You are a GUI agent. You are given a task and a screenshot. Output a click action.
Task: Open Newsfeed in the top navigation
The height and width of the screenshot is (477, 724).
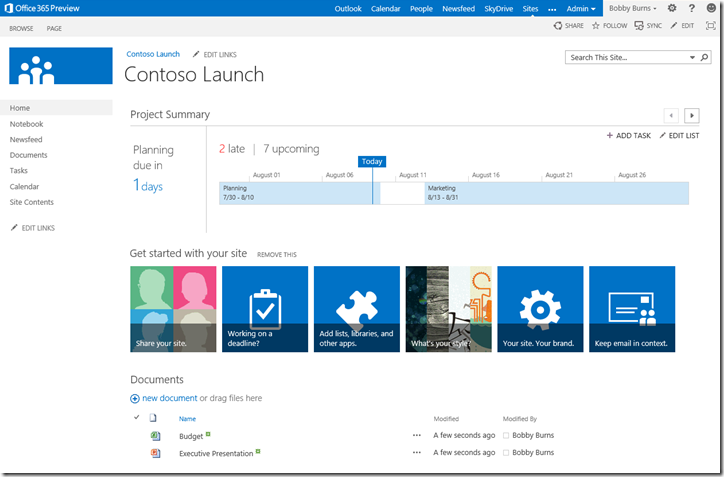tap(458, 8)
